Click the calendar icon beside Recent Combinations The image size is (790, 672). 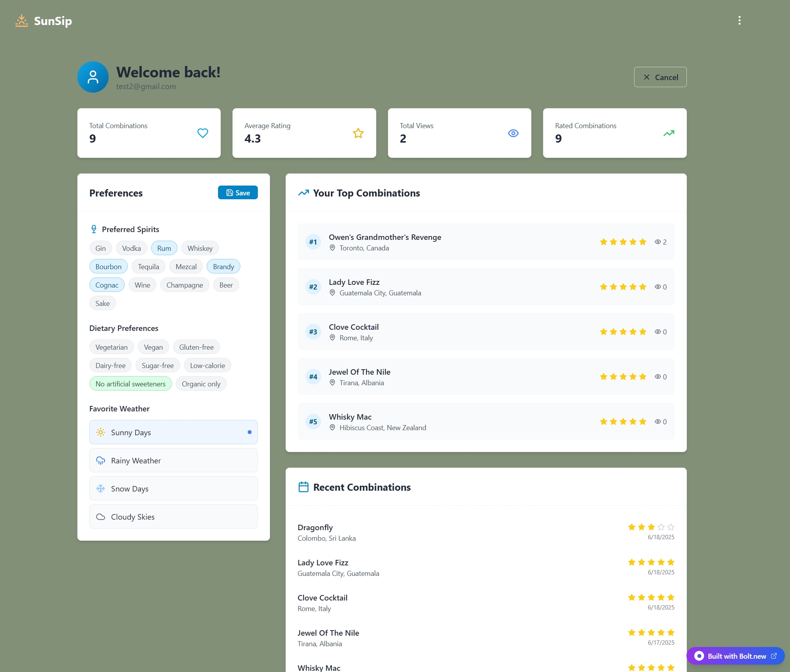click(x=303, y=487)
